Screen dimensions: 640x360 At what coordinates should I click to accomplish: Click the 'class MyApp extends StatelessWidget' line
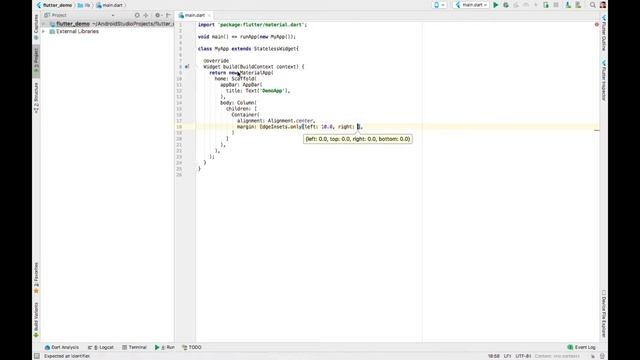coord(248,49)
